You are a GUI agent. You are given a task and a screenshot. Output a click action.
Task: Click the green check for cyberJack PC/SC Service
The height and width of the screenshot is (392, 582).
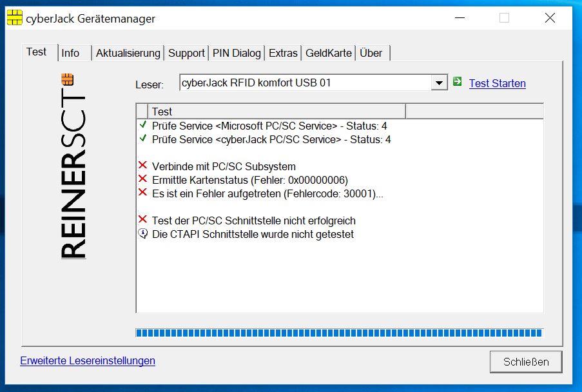[143, 139]
